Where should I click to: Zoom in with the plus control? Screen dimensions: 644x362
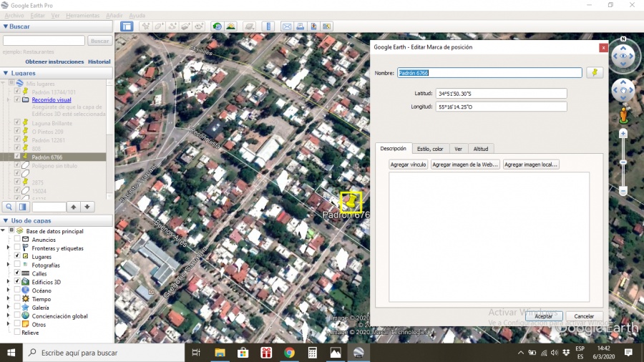point(623,134)
